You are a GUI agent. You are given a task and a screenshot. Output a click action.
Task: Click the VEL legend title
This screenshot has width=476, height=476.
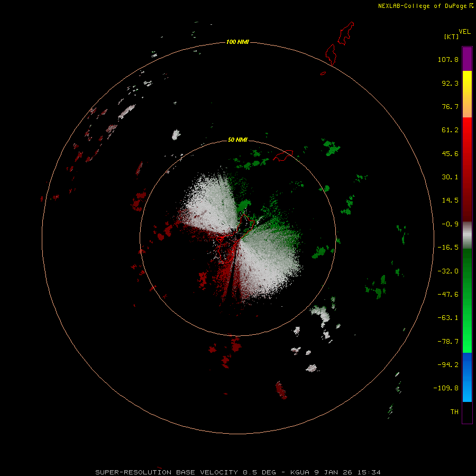[x=464, y=32]
